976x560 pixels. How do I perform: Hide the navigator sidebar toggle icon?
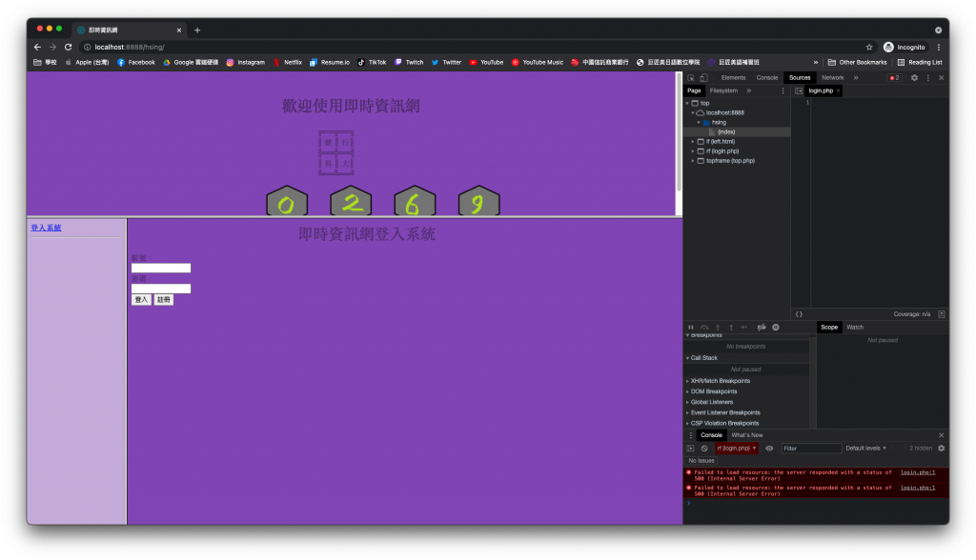coord(799,90)
